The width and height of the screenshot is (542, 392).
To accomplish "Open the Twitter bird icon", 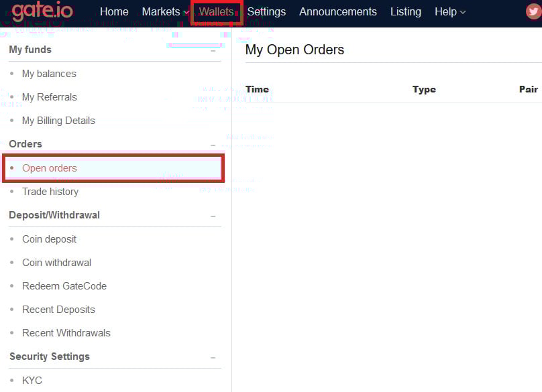I will coord(533,12).
